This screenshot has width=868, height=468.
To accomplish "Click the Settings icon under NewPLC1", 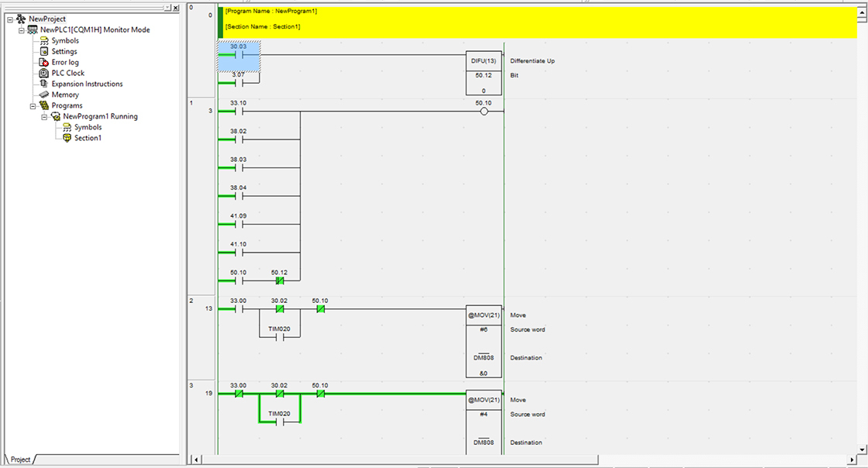I will [x=44, y=51].
